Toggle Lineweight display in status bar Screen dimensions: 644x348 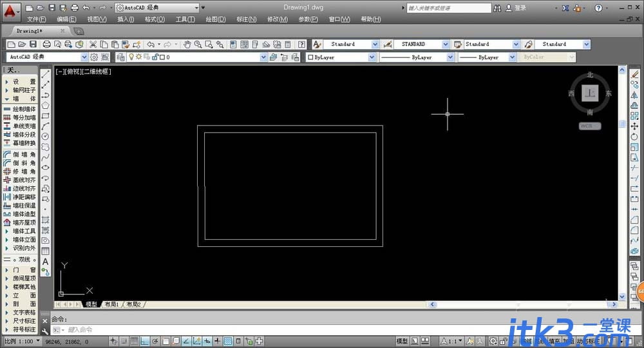(218, 341)
